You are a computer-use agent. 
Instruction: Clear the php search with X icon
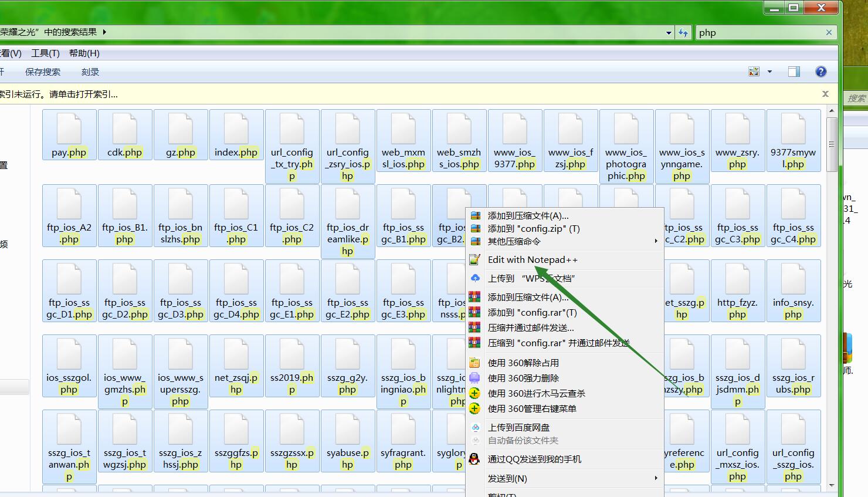pyautogui.click(x=829, y=33)
